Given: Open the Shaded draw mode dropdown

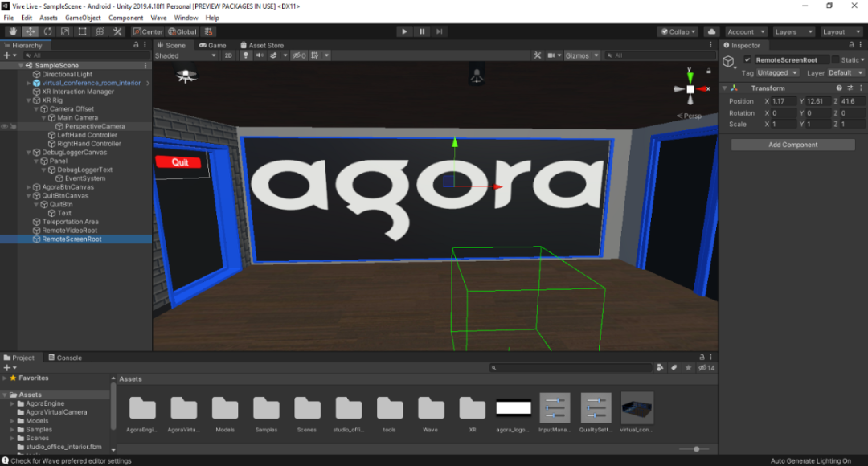Looking at the screenshot, I should (186, 55).
